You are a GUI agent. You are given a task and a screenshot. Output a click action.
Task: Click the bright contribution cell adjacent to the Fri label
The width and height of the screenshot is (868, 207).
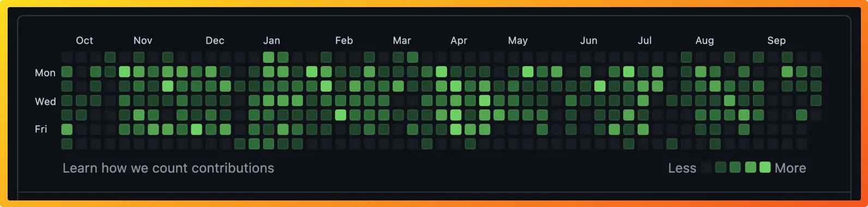67,129
